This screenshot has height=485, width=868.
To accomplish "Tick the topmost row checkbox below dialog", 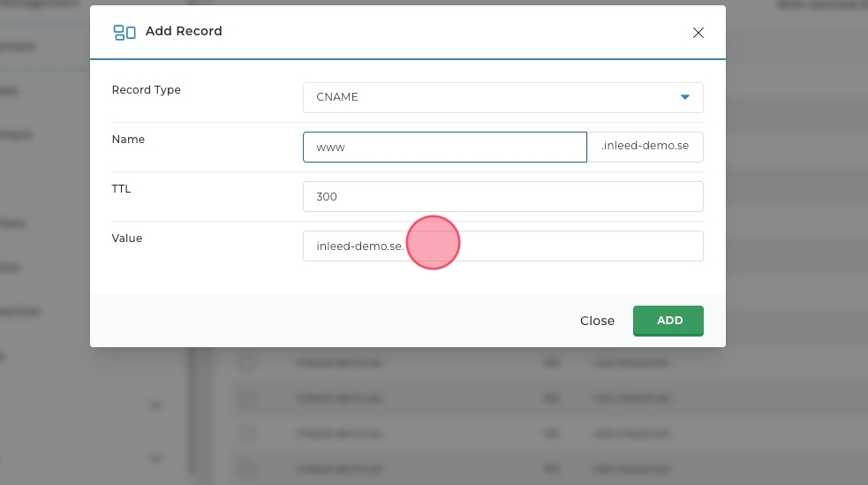I will 248,363.
